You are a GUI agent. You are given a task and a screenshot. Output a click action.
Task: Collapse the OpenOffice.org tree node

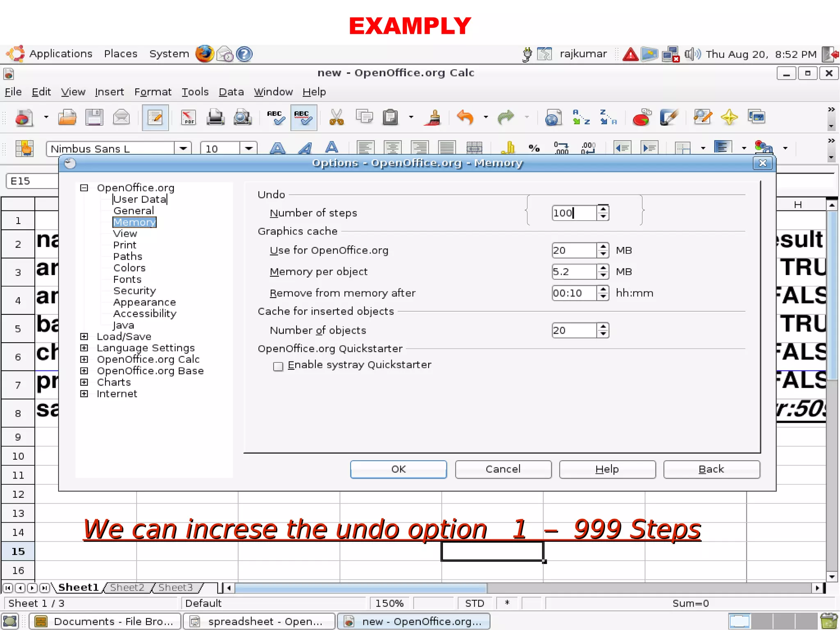[x=84, y=188]
